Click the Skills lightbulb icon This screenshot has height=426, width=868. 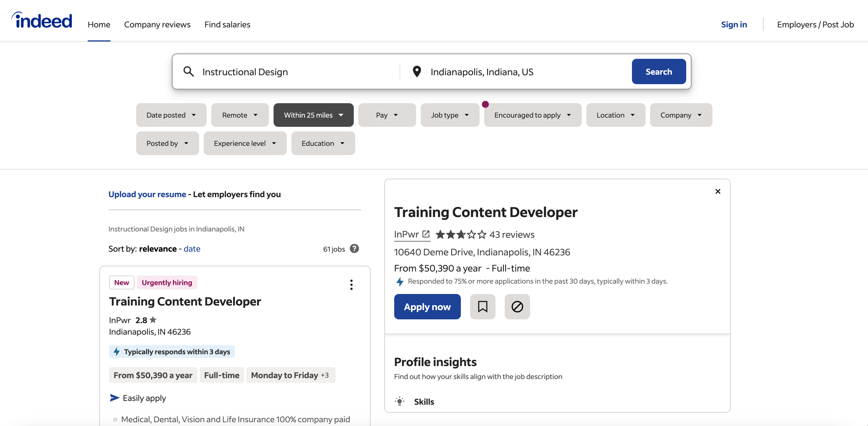[x=400, y=402]
